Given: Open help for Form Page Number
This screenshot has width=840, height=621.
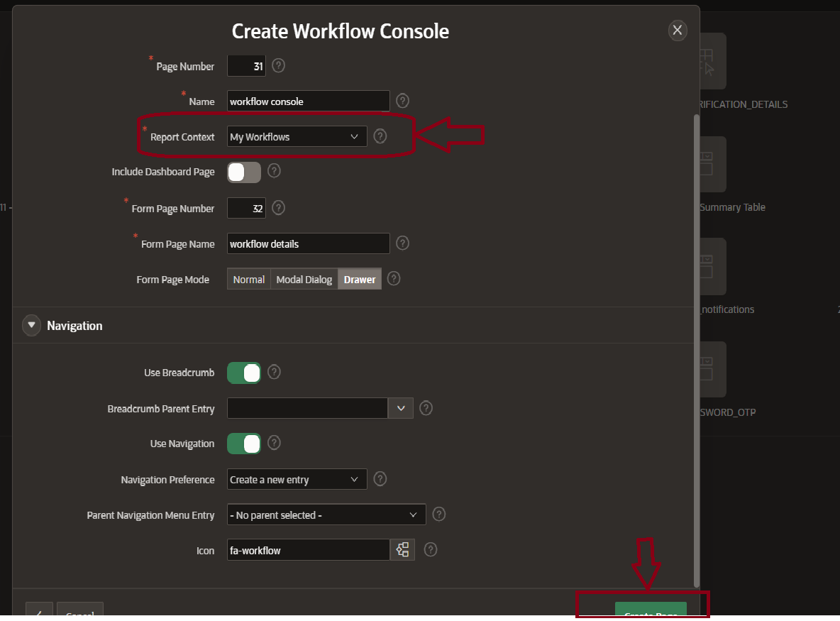Looking at the screenshot, I should tap(278, 208).
